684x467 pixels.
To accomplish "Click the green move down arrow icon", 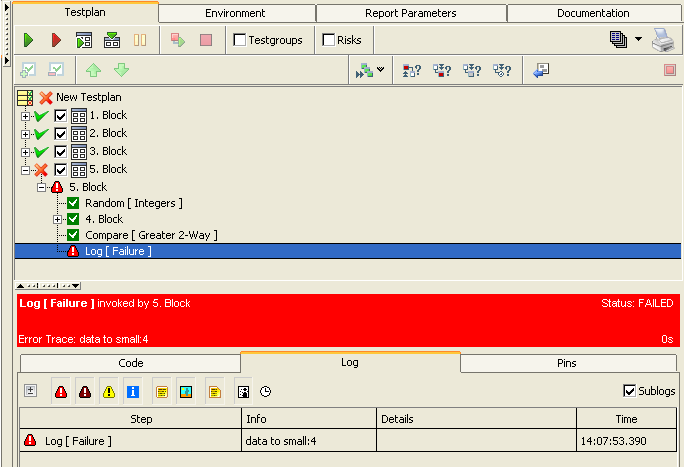I will 121,70.
